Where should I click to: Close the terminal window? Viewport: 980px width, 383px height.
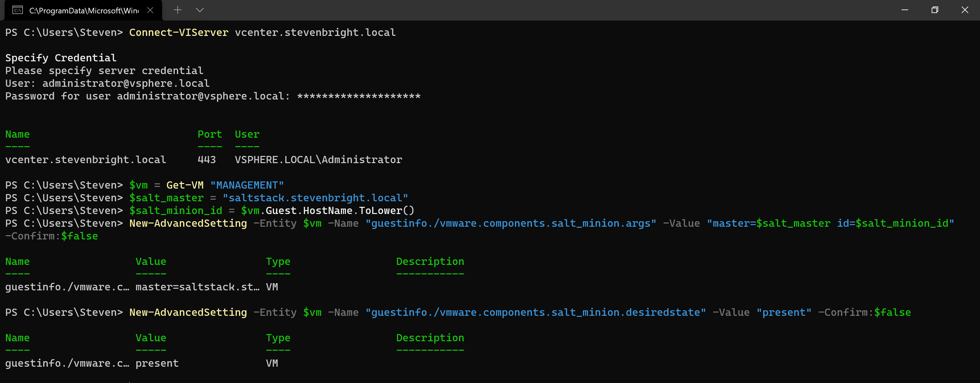coord(965,10)
